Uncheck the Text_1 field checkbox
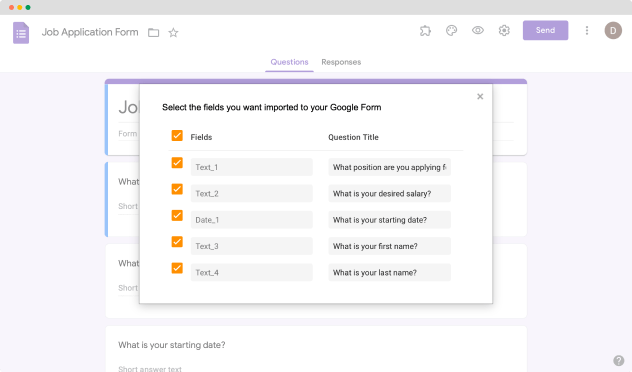 tap(177, 162)
